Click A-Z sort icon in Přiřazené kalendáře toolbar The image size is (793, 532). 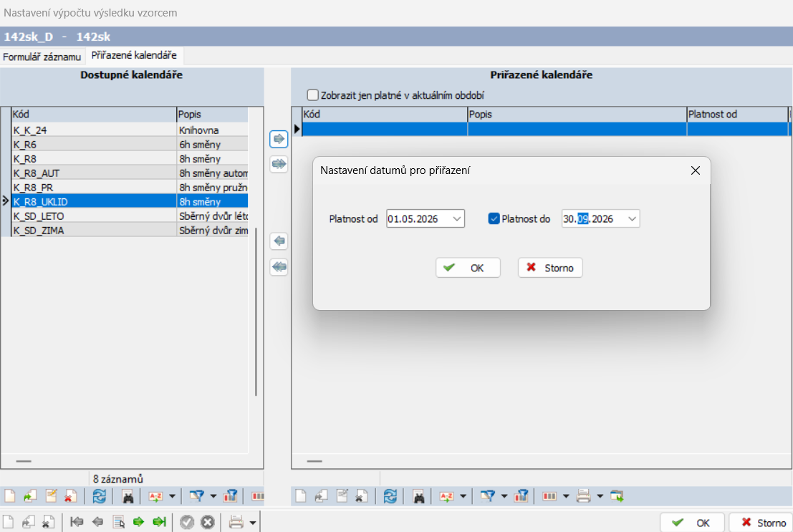[x=446, y=496]
